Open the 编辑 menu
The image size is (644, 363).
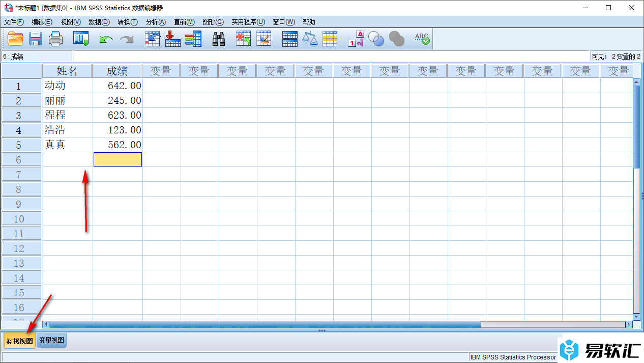click(x=42, y=22)
